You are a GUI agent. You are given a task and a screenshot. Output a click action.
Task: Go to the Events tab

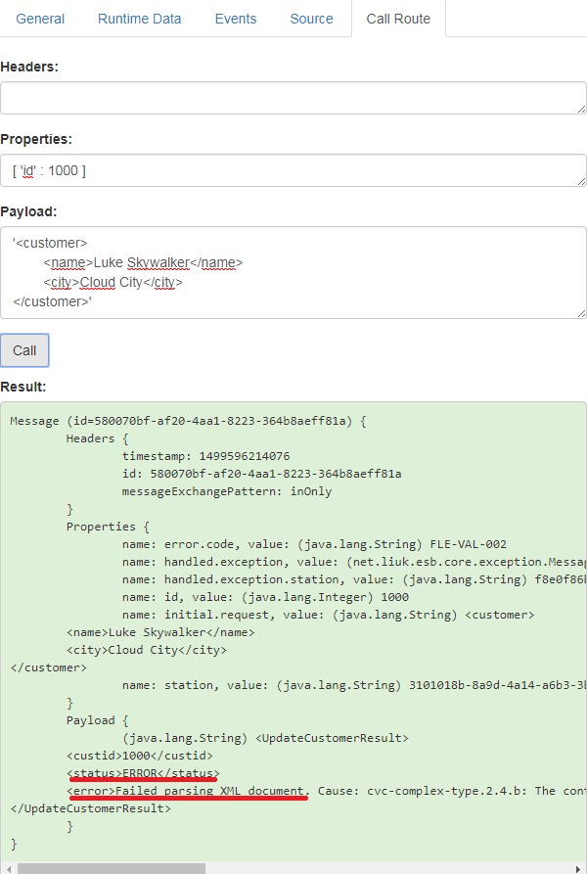click(x=235, y=19)
